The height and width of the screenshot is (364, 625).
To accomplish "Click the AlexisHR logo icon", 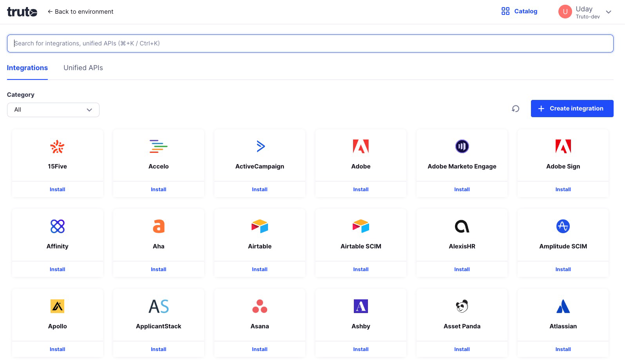I will [x=462, y=226].
